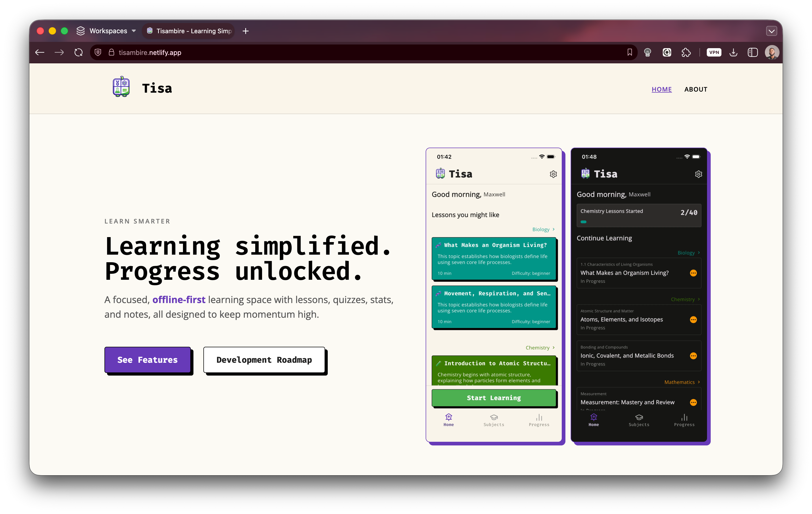Screen dimensions: 812x514
Task: Open the browser extensions puzzle icon
Action: [686, 53]
